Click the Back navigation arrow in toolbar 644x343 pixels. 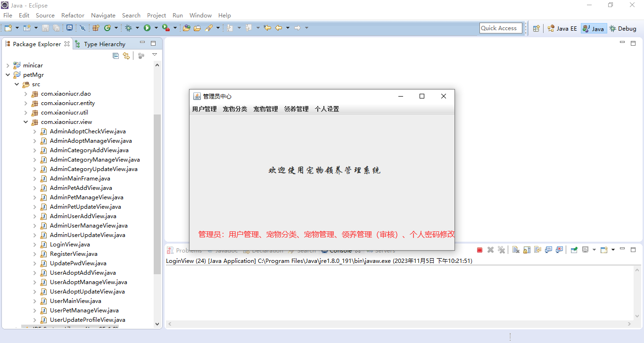[x=279, y=28]
